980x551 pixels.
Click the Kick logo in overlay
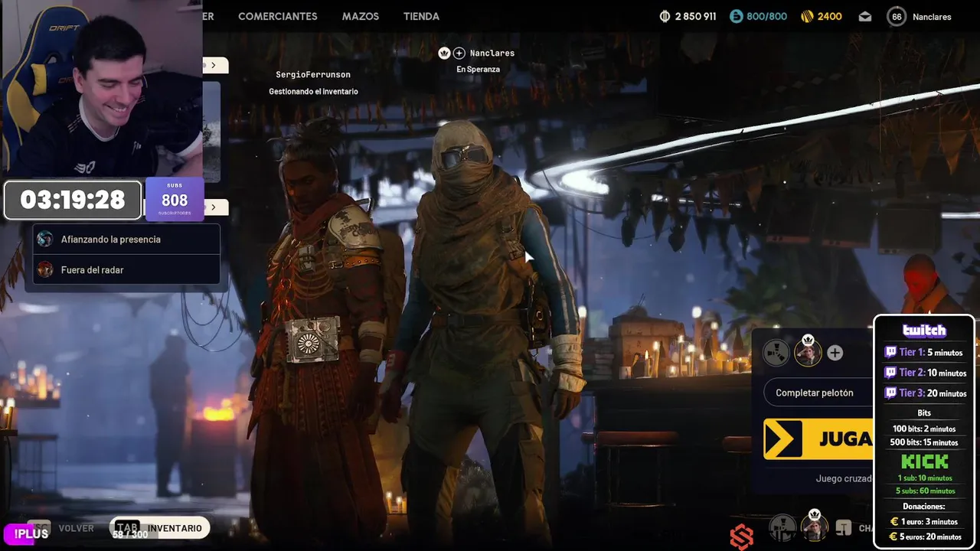(925, 461)
